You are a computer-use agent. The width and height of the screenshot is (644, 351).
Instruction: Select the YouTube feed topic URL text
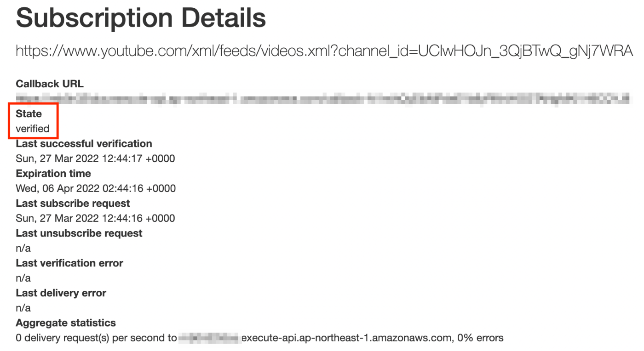[324, 51]
